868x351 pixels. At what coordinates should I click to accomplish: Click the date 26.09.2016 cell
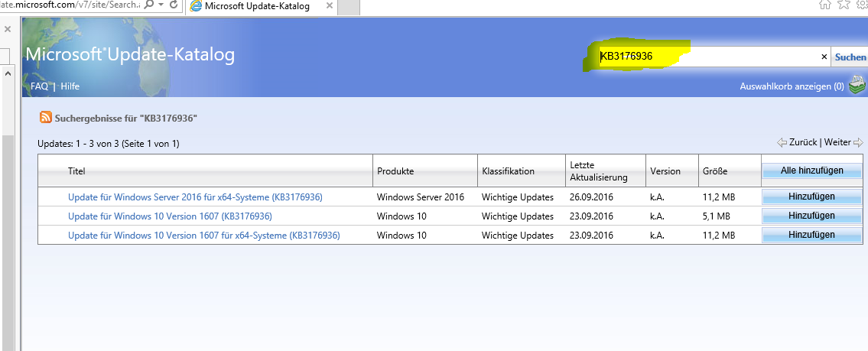591,197
